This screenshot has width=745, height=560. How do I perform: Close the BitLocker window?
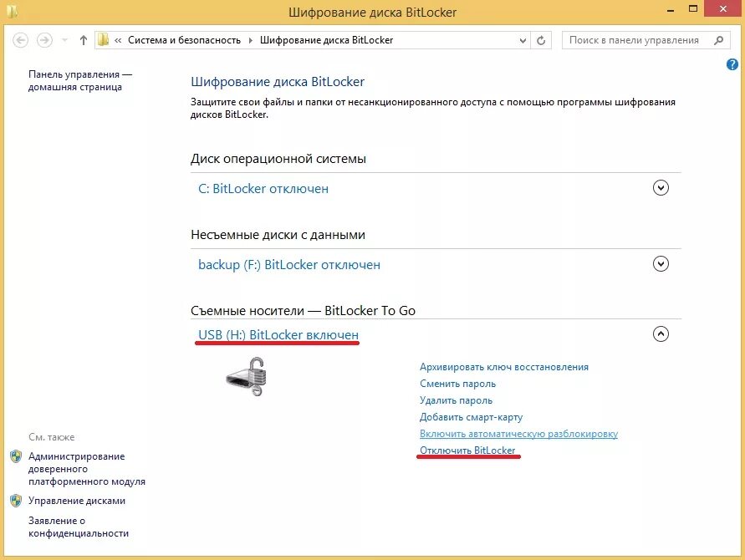point(723,9)
